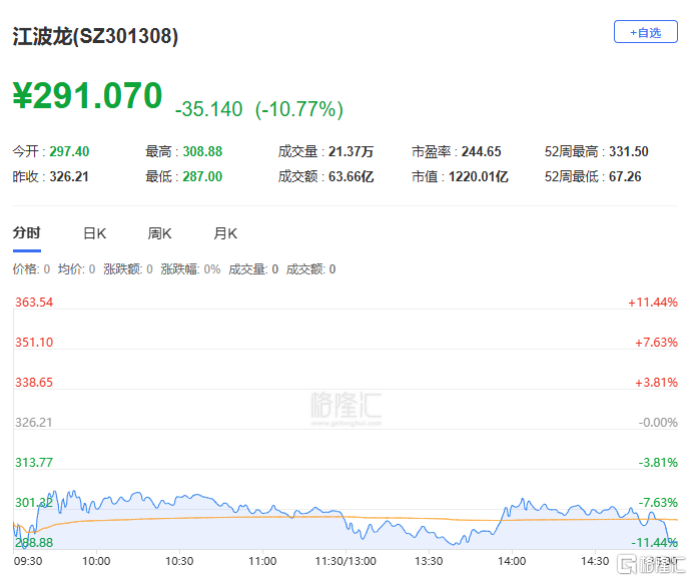Open the 周K weekly chart tab

(x=159, y=233)
